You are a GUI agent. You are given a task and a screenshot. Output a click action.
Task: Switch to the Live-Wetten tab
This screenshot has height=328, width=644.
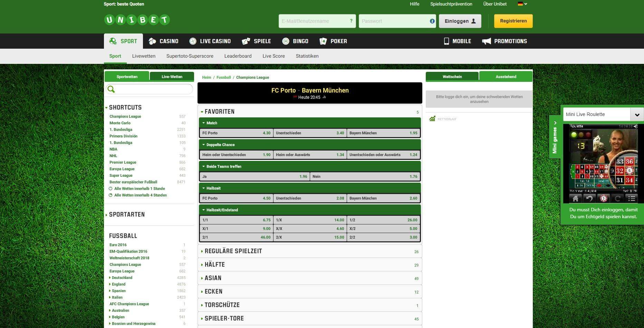click(x=172, y=76)
